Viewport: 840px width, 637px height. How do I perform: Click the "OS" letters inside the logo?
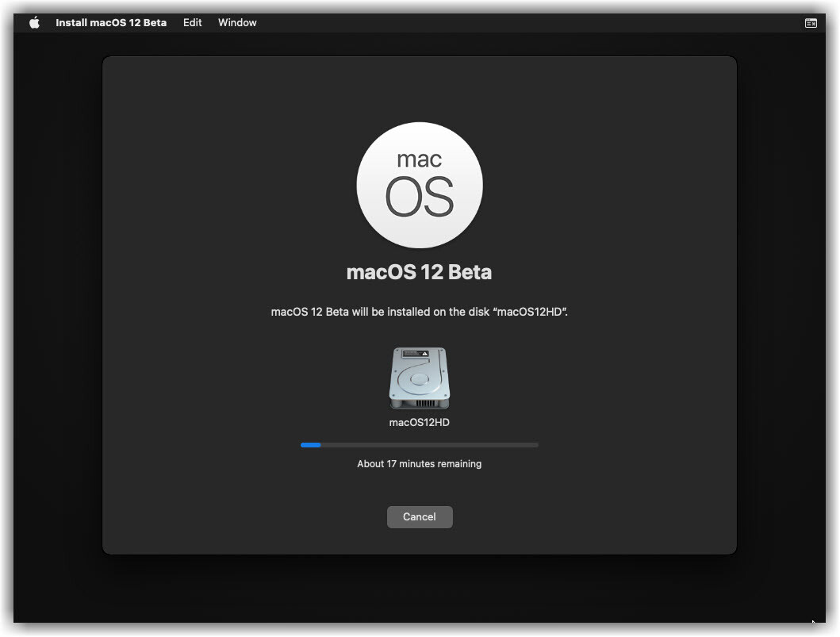(x=420, y=197)
